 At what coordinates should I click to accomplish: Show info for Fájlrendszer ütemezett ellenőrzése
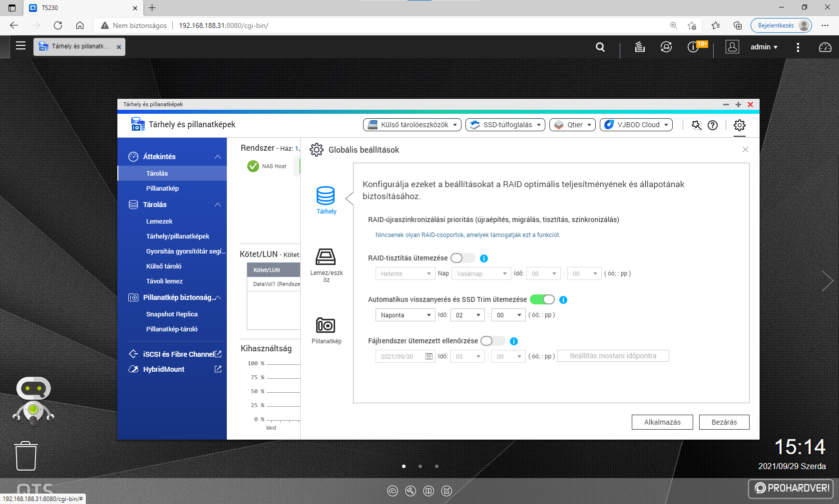[x=514, y=341]
